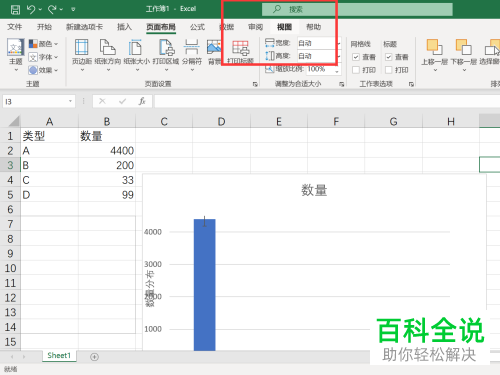
Task: Click the Cancel X icon in formula bar
Action: coord(102,101)
